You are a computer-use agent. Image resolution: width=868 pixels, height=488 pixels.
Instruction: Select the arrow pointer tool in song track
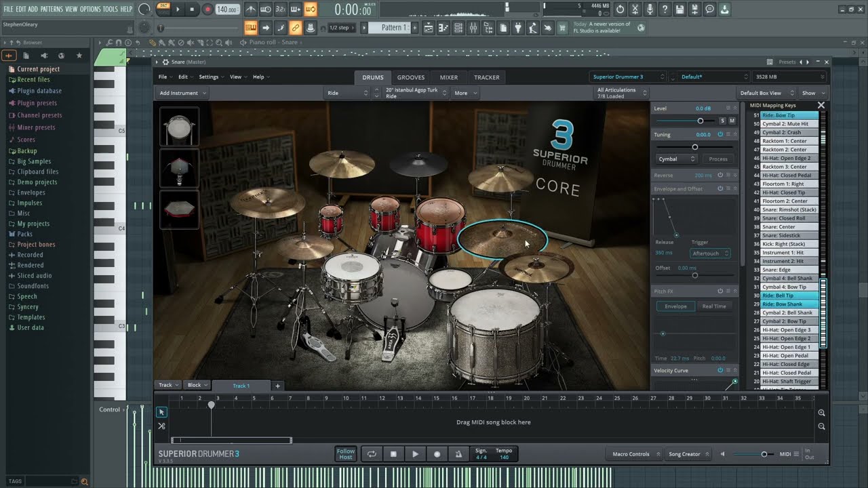point(161,412)
